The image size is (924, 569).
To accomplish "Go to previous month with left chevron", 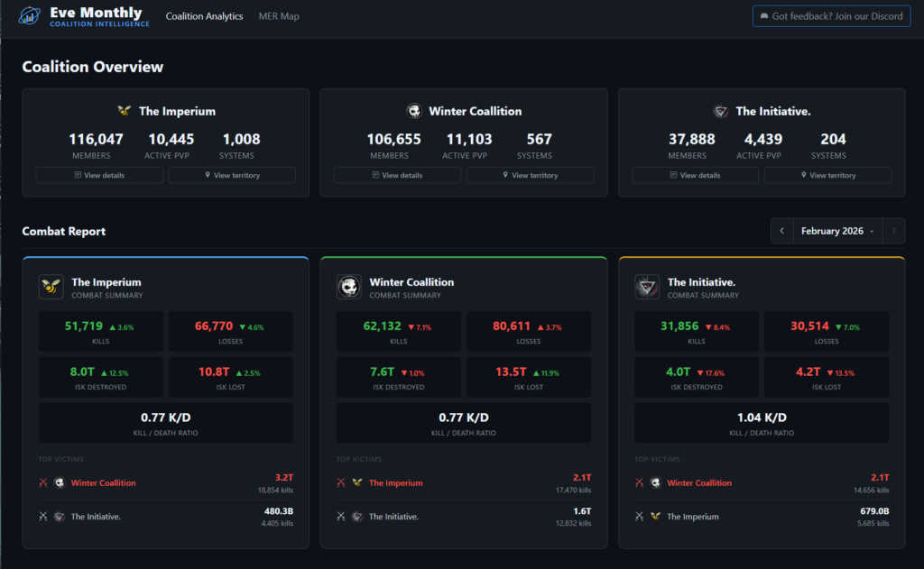I will [x=782, y=231].
